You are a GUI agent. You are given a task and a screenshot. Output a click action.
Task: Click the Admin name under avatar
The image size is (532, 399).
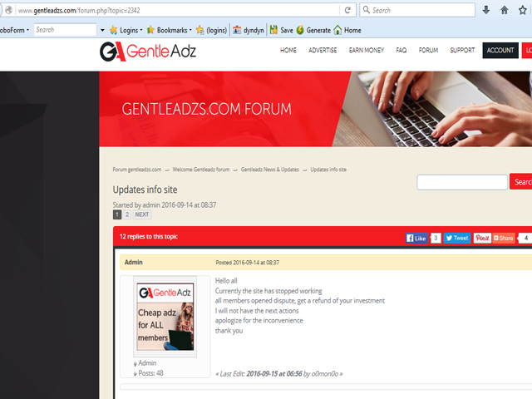[147, 363]
